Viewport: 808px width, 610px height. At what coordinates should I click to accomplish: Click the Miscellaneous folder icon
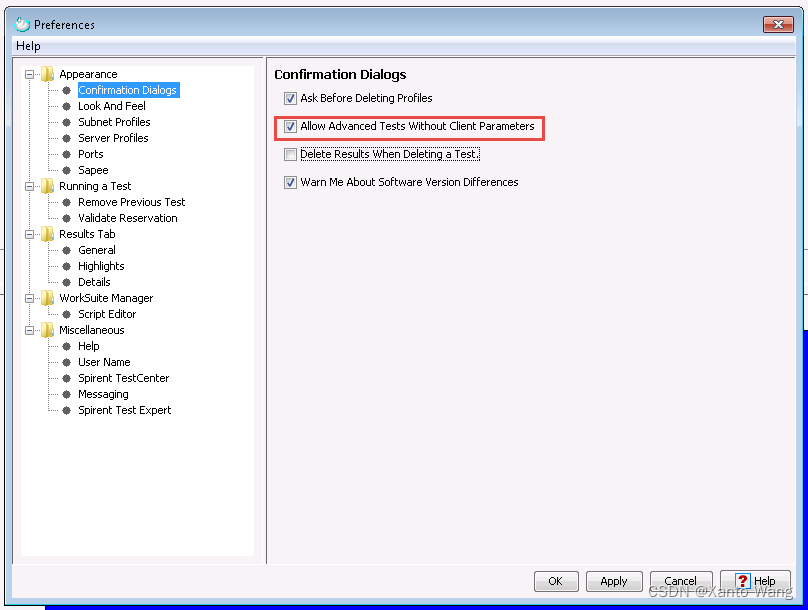47,330
